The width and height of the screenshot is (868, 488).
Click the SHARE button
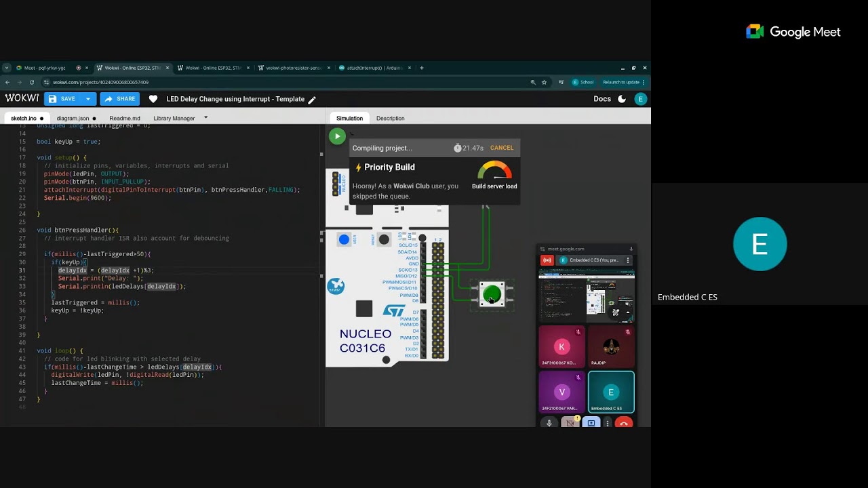click(120, 99)
